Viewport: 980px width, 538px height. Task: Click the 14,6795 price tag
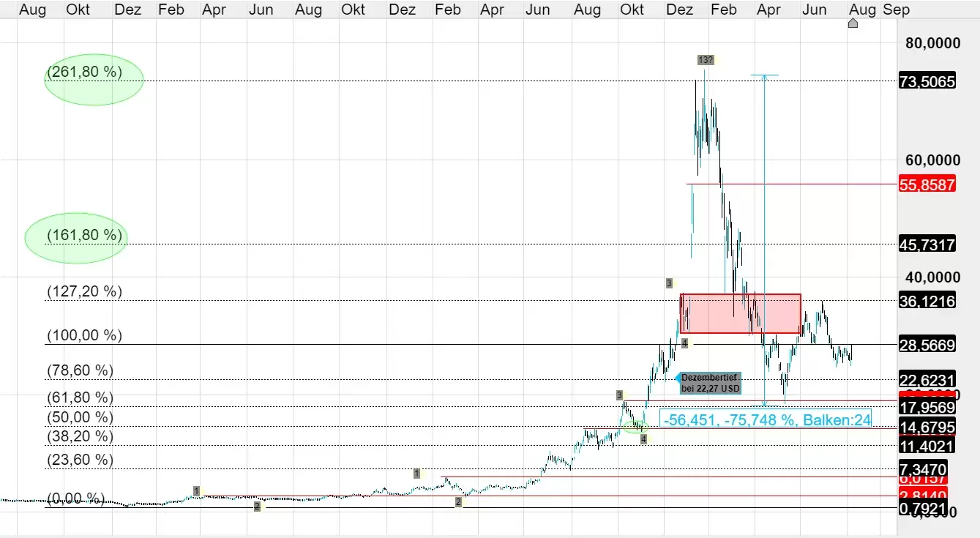[927, 427]
